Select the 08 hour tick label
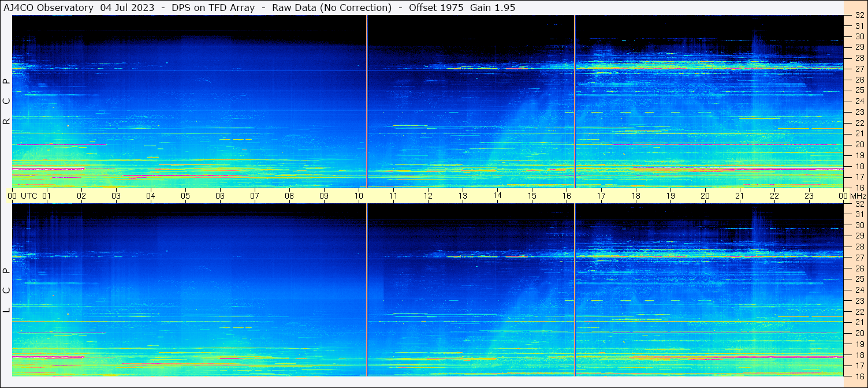Screen dimensions: 868x388 pyautogui.click(x=289, y=196)
